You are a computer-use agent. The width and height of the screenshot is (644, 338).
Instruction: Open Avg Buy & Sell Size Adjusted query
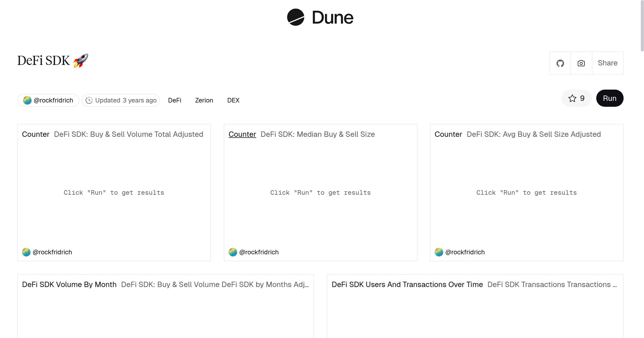[533, 134]
